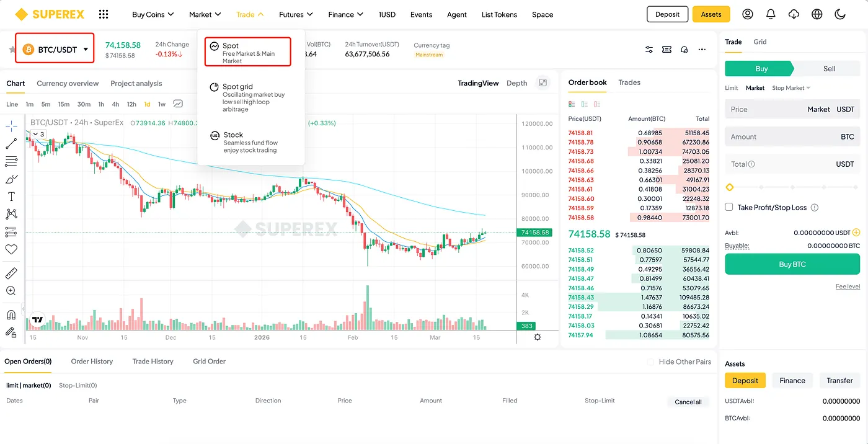Show sell-only order book view

tap(597, 104)
